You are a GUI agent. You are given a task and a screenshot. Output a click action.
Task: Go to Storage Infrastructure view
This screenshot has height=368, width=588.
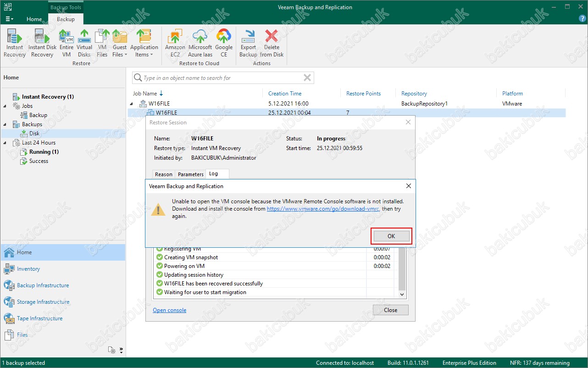[63, 302]
